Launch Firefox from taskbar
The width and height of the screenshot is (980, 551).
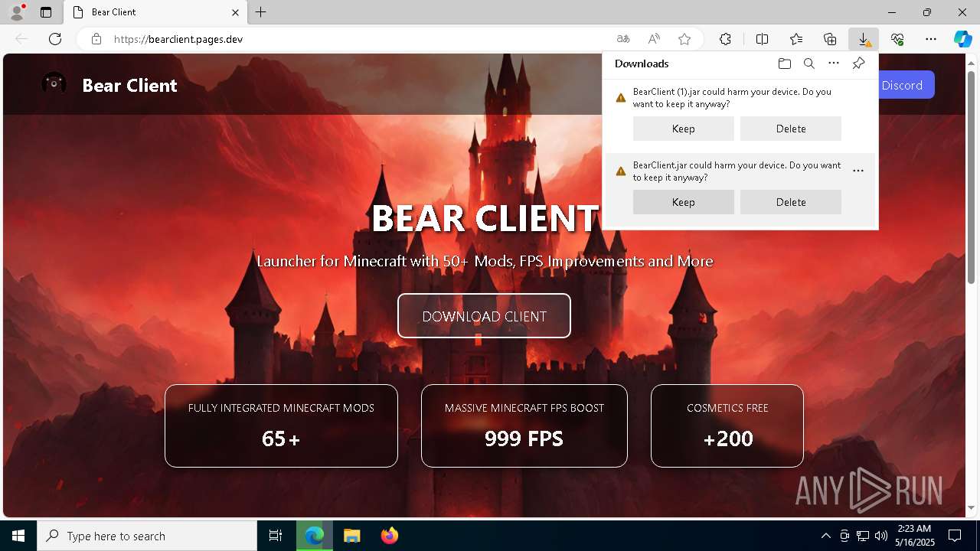389,536
